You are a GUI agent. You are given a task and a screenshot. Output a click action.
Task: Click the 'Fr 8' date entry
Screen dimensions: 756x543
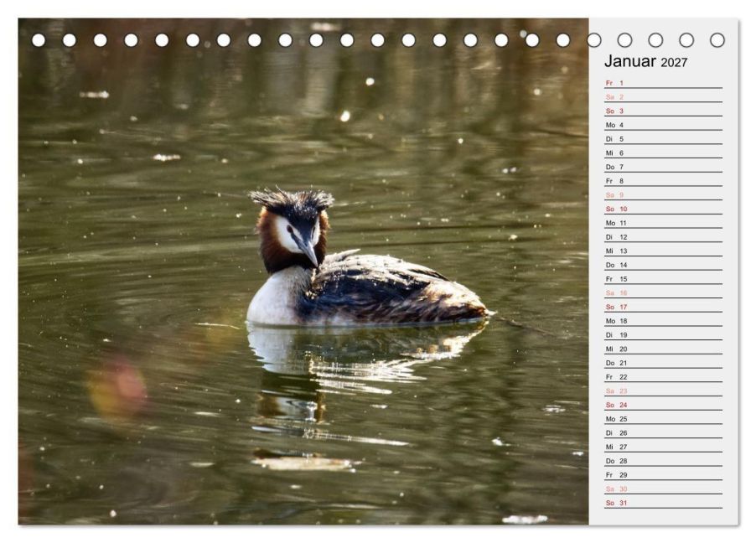pos(664,181)
